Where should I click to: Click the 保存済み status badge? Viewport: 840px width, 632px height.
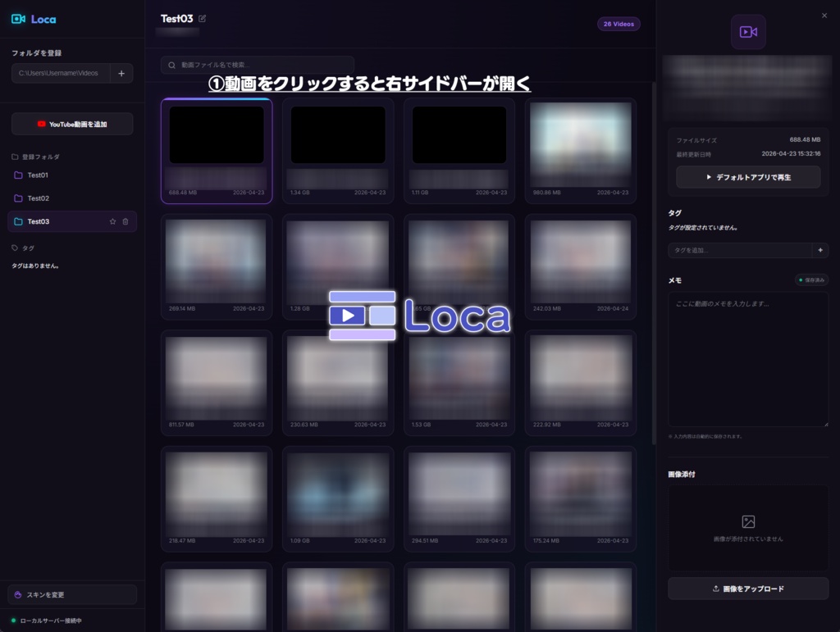811,280
